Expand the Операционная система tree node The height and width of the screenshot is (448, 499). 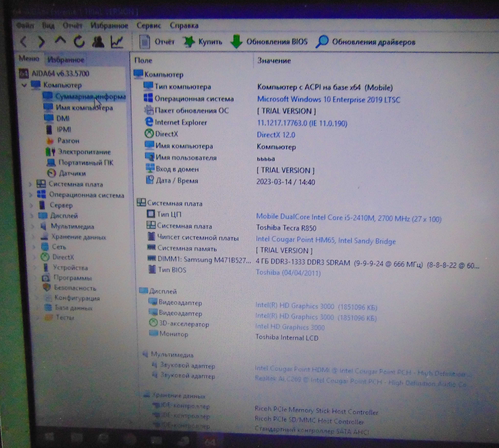pos(31,195)
